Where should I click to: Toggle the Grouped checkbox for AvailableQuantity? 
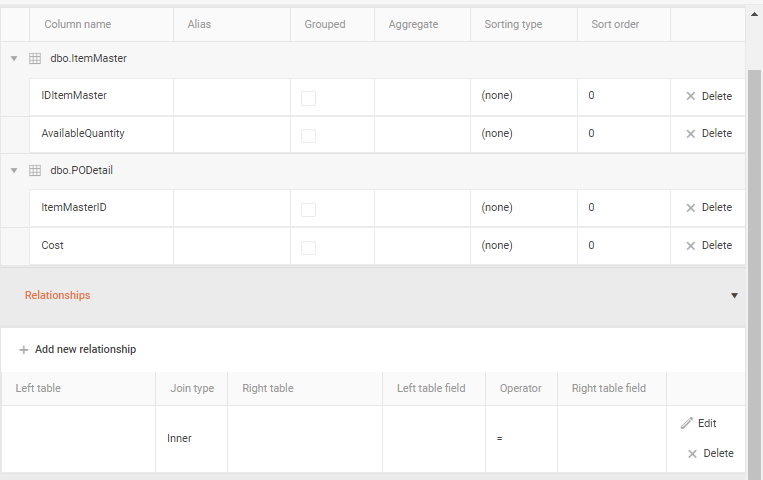point(308,135)
